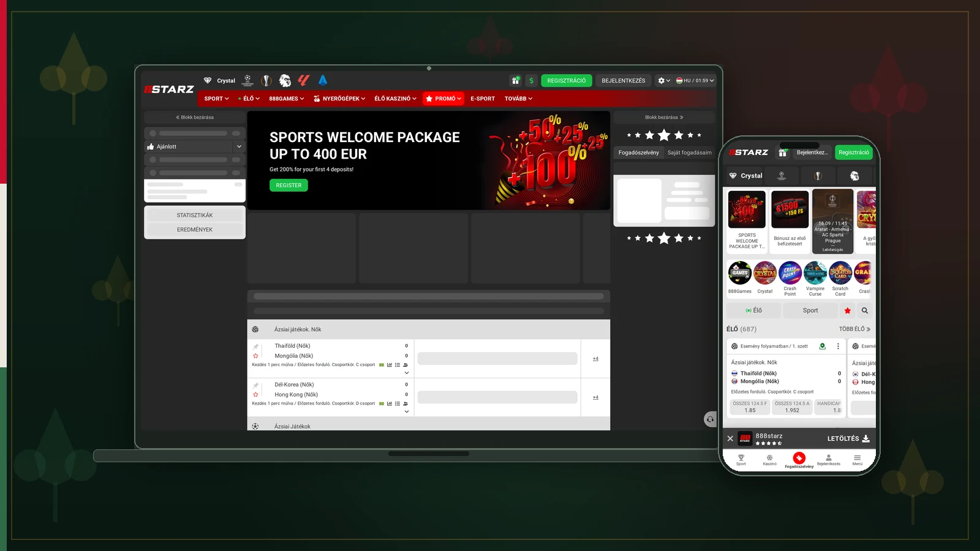Open the laptop headset support chat button
The height and width of the screenshot is (551, 980).
(x=710, y=419)
